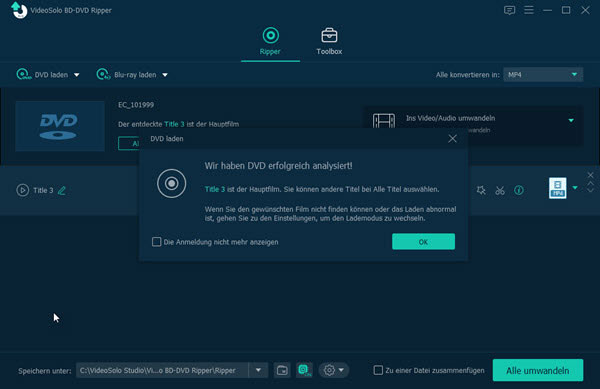Image resolution: width=600 pixels, height=389 pixels.
Task: Click the DVD laden button
Action: [42, 75]
